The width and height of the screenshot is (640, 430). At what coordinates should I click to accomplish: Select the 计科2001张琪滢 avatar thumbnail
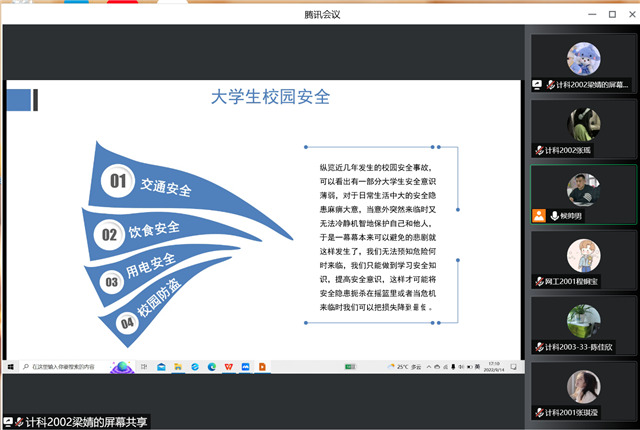click(x=584, y=387)
